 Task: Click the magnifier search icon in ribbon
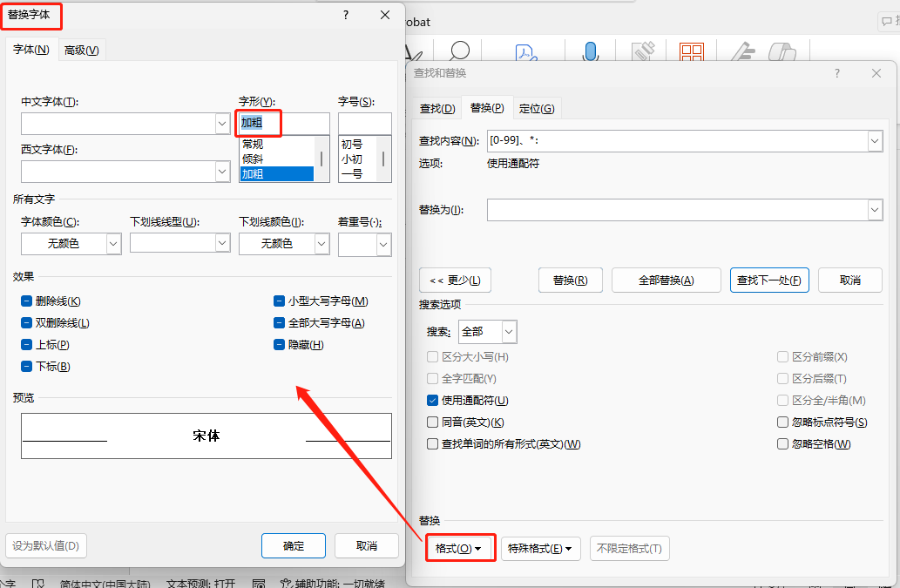click(459, 51)
